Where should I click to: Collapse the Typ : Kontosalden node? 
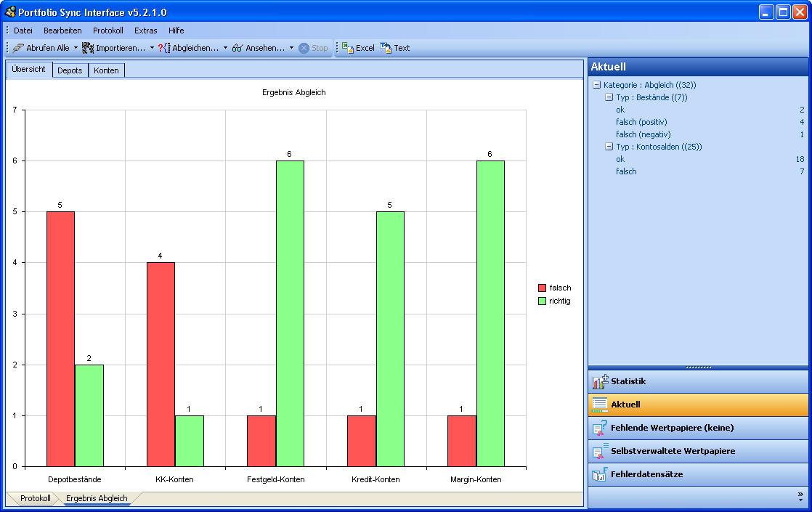point(609,147)
